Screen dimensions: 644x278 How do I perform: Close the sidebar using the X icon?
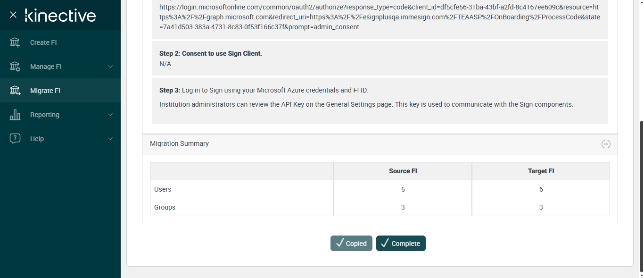click(x=13, y=15)
